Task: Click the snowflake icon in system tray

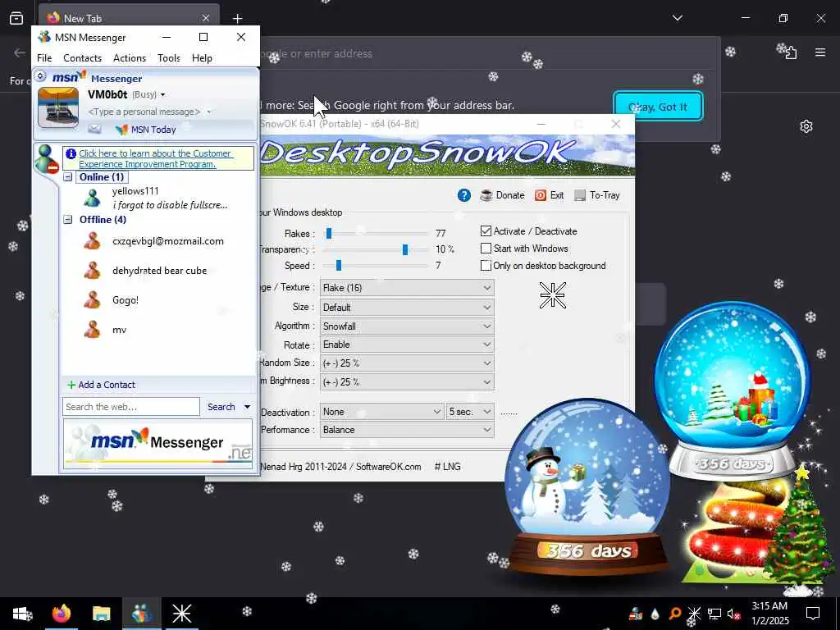Action: [x=694, y=614]
